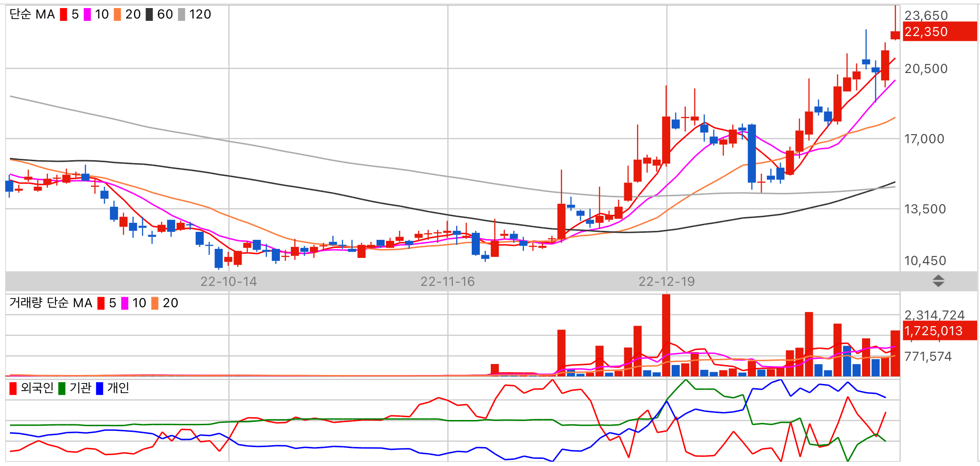Image resolution: width=980 pixels, height=466 pixels.
Task: Click the orange volume MA 20 swatch
Action: [155, 303]
